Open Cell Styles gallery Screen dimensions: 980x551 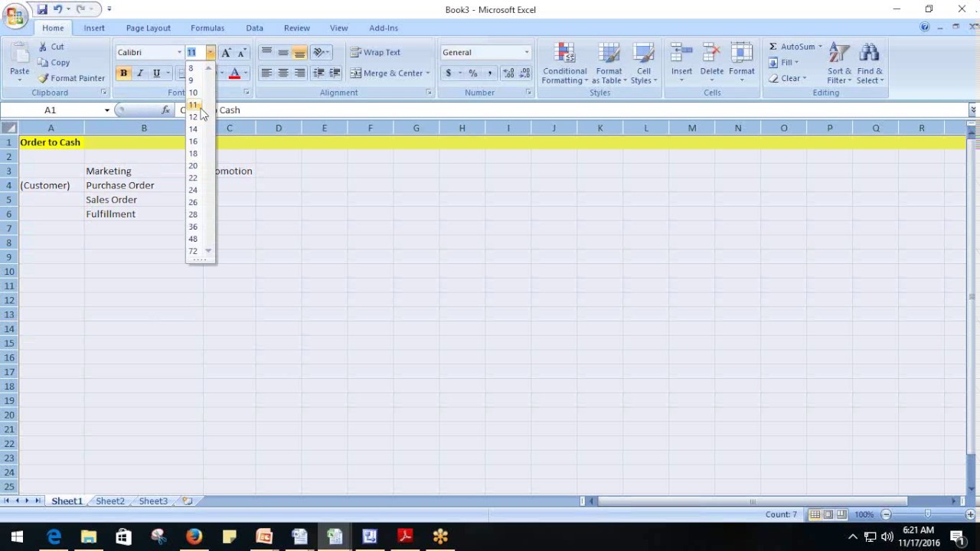644,64
